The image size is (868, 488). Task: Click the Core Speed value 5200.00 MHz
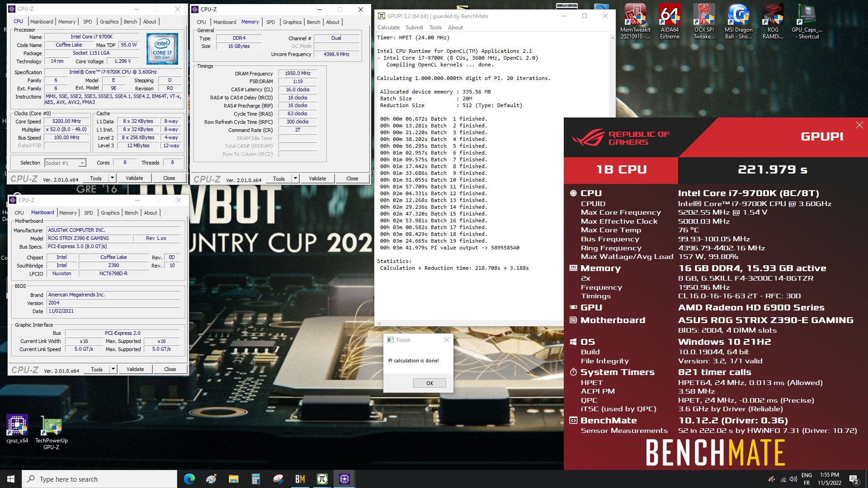[66, 122]
